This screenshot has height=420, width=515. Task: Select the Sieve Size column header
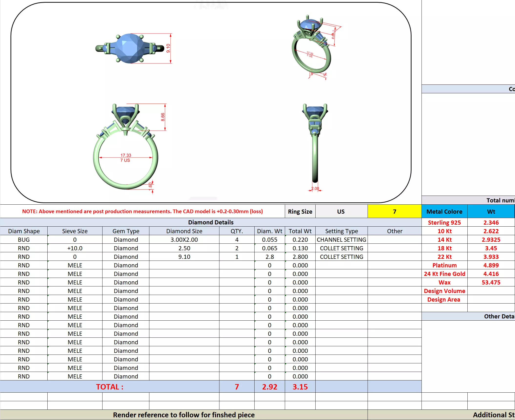75,231
